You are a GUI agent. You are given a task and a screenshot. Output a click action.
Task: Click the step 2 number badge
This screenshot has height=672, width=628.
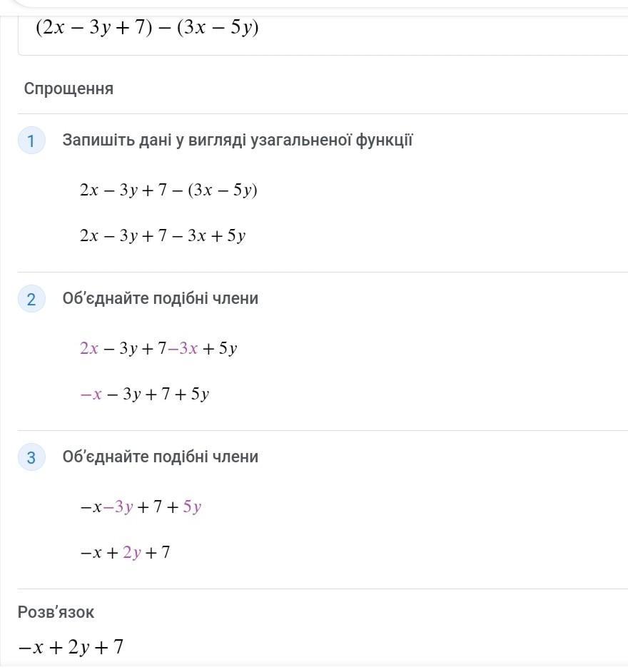coord(31,299)
